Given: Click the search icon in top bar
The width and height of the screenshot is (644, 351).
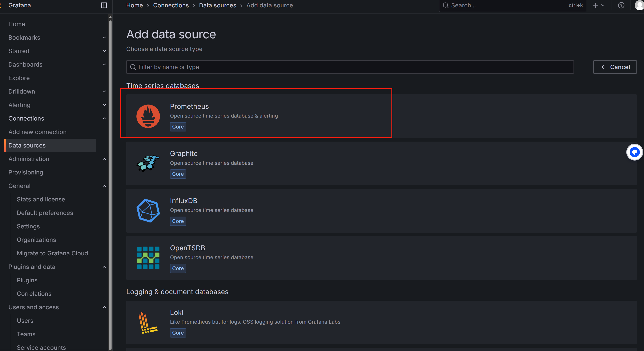Looking at the screenshot, I should tap(446, 5).
